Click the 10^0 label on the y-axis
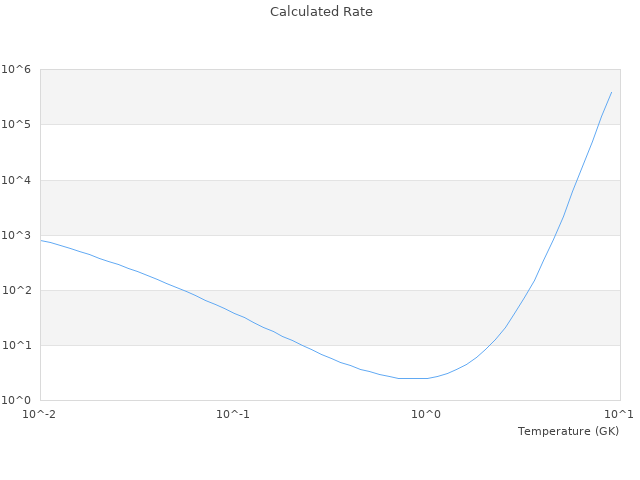This screenshot has height=480, width=640. tap(17, 400)
